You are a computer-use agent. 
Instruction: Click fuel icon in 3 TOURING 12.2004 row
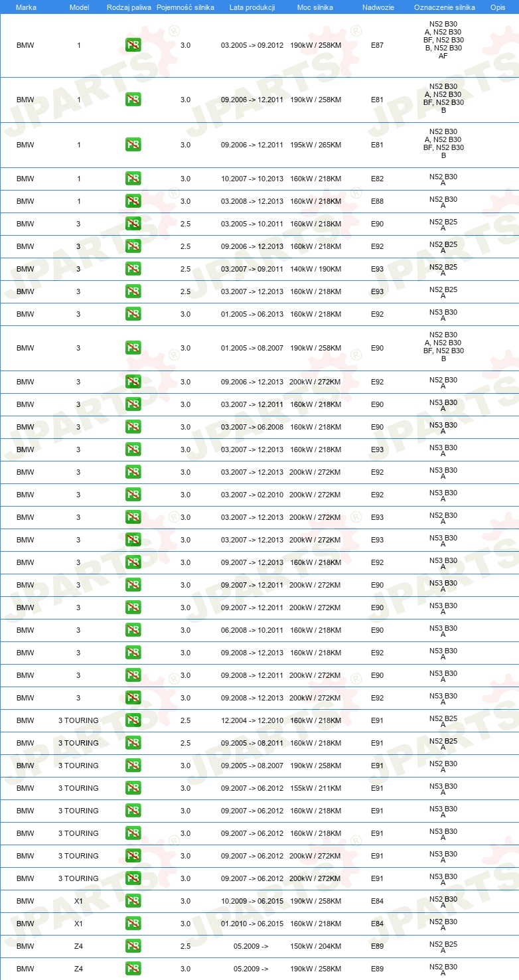[133, 720]
